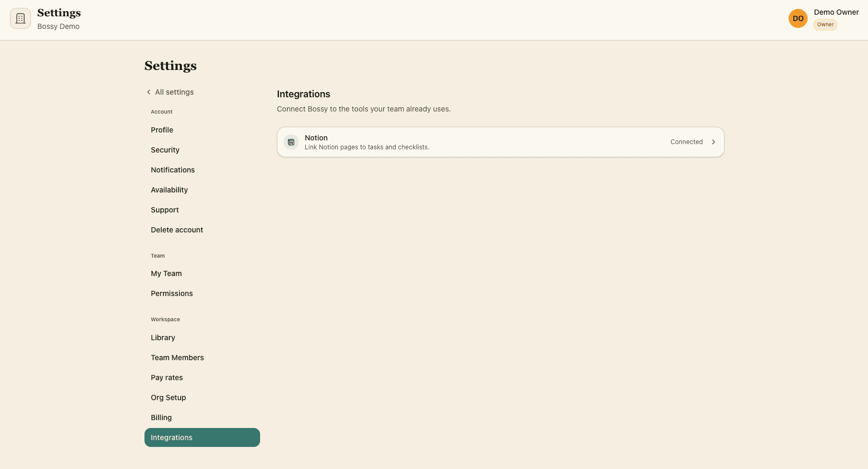This screenshot has height=469, width=868.
Task: Open the Security settings page
Action: click(202, 150)
